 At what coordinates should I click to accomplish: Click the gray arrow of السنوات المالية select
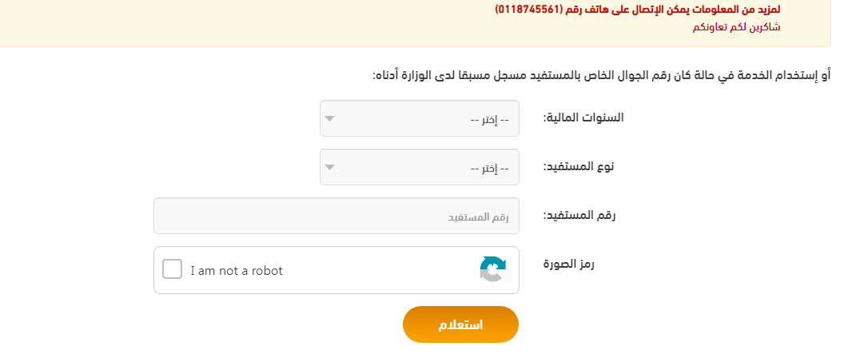[x=329, y=118]
